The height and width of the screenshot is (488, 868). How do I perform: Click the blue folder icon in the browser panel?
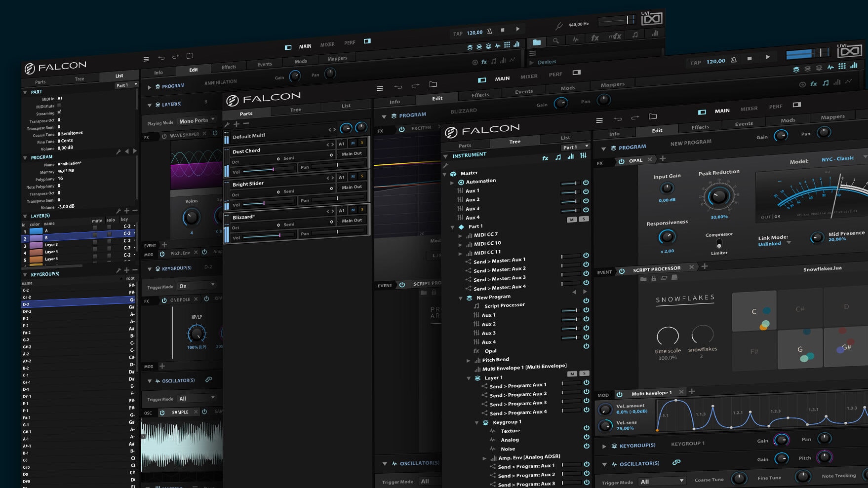point(537,42)
